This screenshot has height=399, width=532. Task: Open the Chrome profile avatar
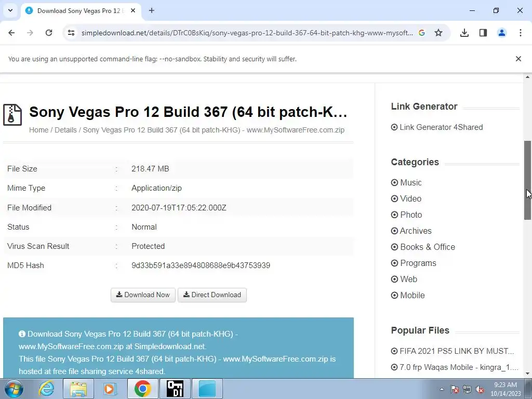pos(502,33)
